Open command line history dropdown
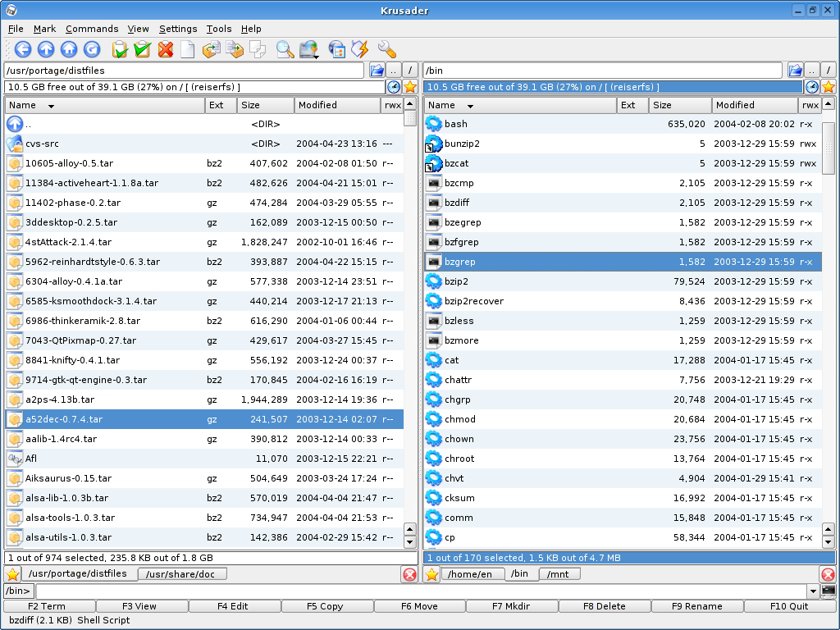The image size is (840, 630). click(813, 591)
